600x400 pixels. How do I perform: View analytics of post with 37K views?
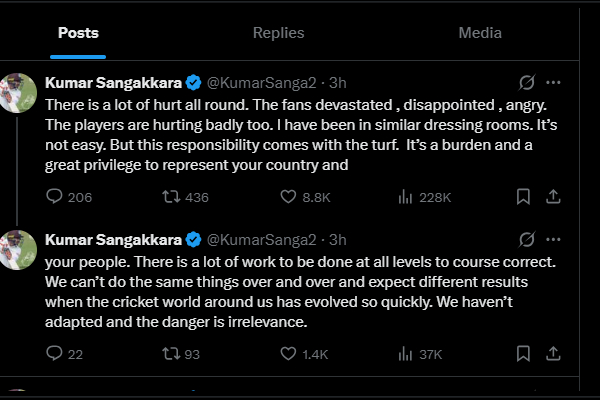405,354
